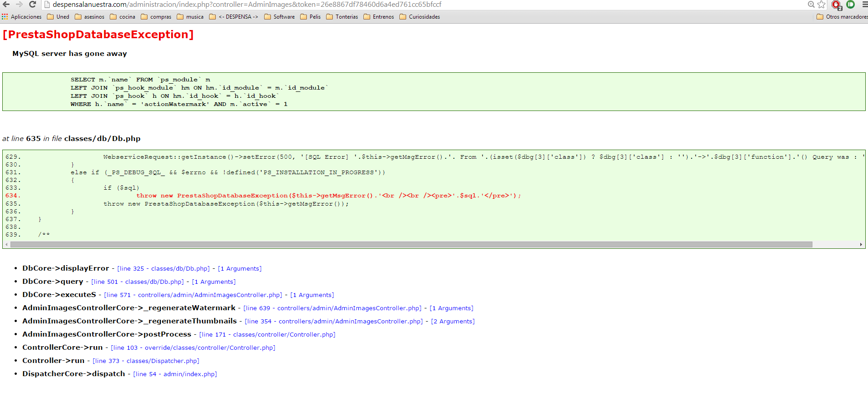
Task: Click the 'MySQL server has gone away' message
Action: [x=70, y=54]
